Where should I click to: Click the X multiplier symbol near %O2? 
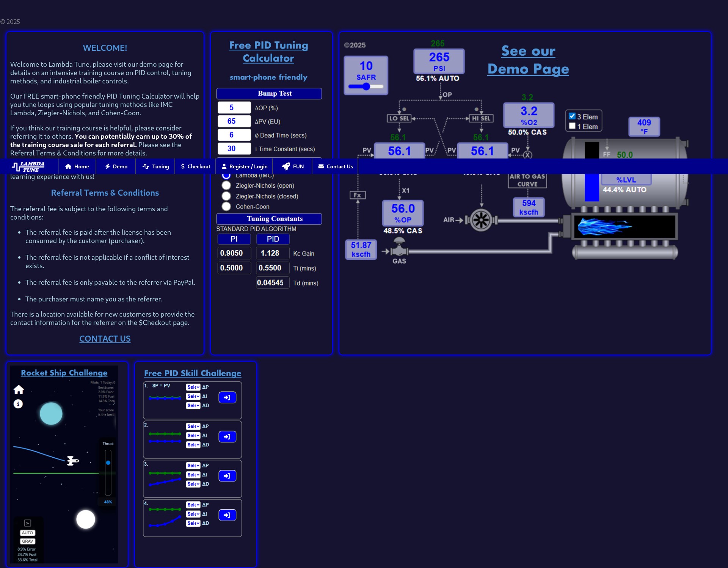pyautogui.click(x=528, y=155)
